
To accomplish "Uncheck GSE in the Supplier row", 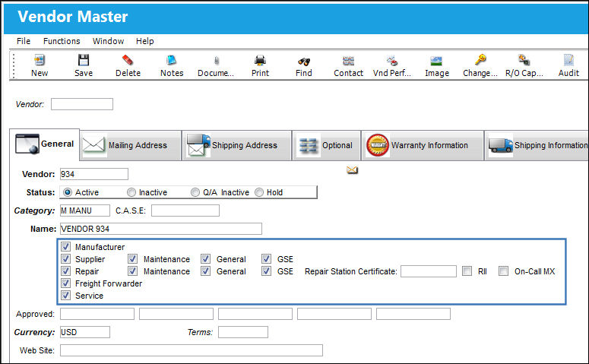I will 266,259.
